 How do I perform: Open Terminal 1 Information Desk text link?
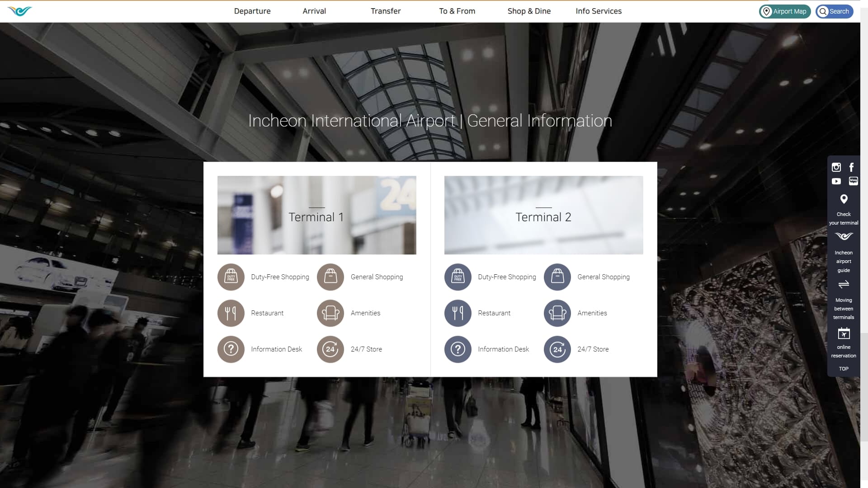[x=276, y=349]
